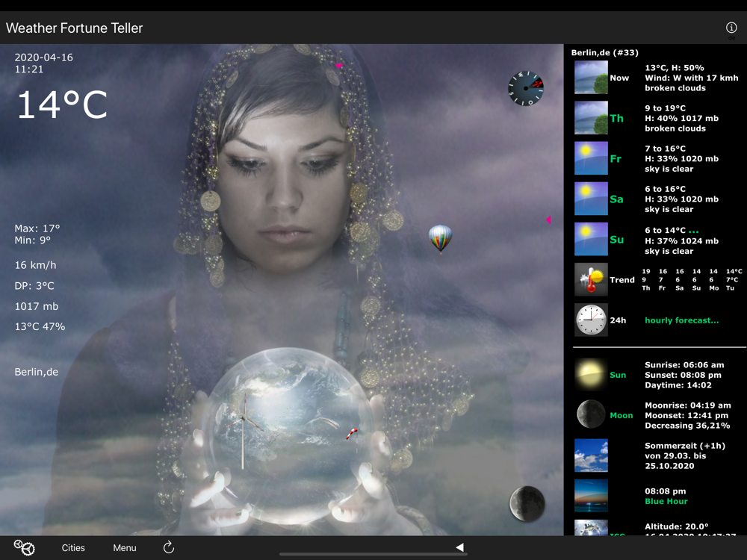
Task: Tap the 9 to 19°C Thursday range
Action: coord(666,108)
